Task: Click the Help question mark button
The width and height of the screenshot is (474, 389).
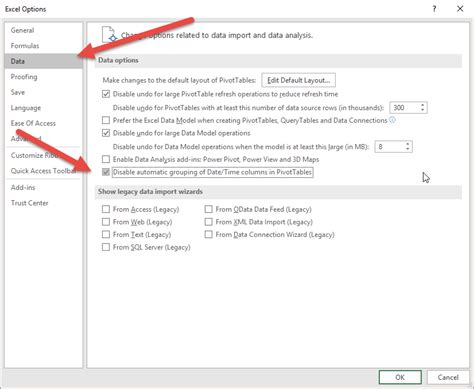Action: pos(434,9)
